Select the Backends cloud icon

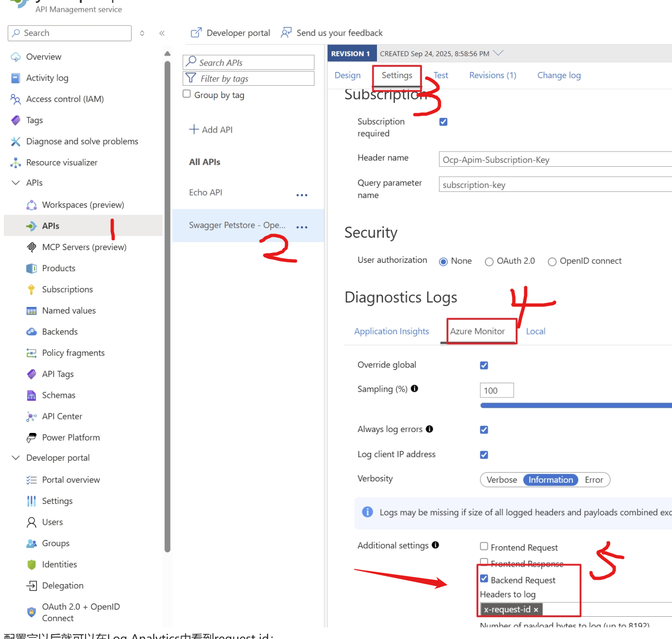point(32,332)
